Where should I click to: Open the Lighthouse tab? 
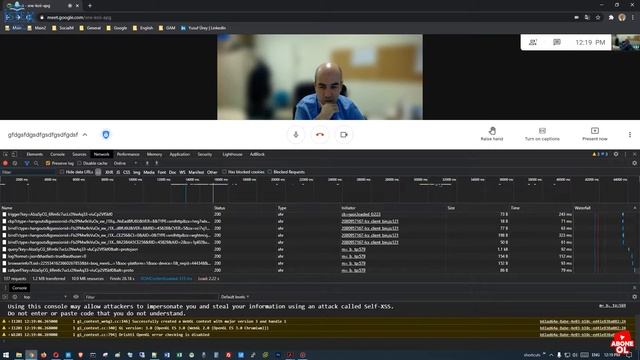click(232, 154)
